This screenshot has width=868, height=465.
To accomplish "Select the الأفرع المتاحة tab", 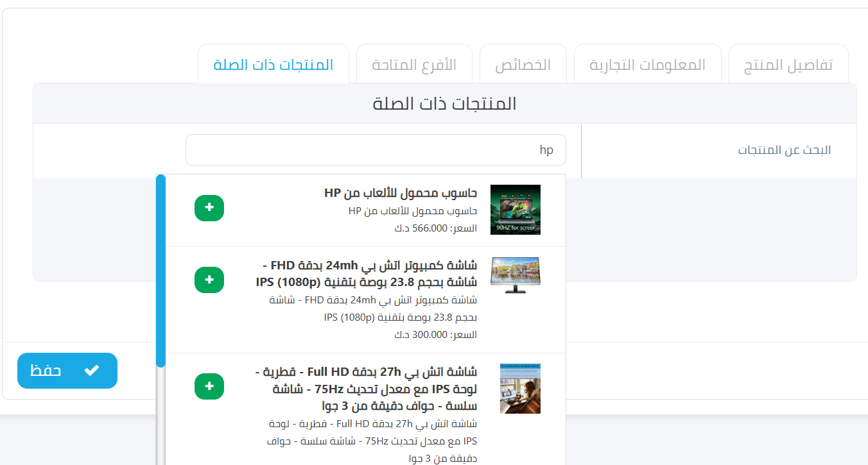I will coord(414,65).
